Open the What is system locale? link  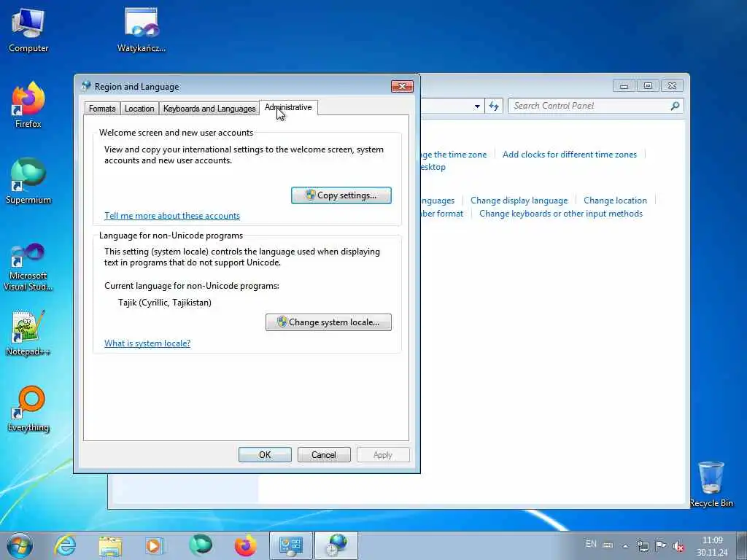pyautogui.click(x=147, y=343)
